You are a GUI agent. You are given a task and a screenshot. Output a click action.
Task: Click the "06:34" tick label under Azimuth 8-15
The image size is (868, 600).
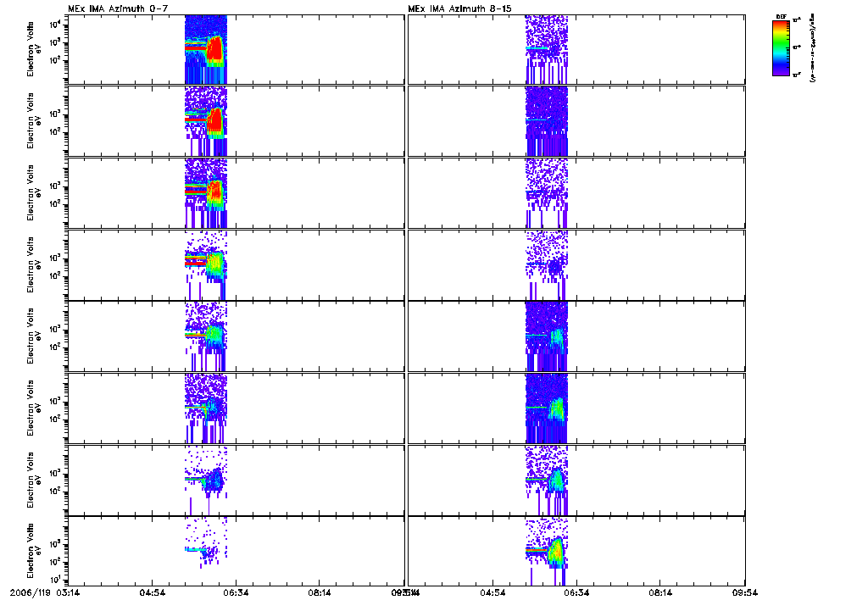576,593
